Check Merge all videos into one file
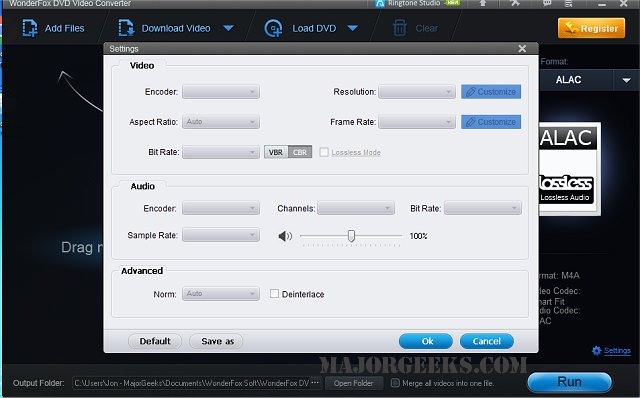The height and width of the screenshot is (398, 640). pos(395,383)
